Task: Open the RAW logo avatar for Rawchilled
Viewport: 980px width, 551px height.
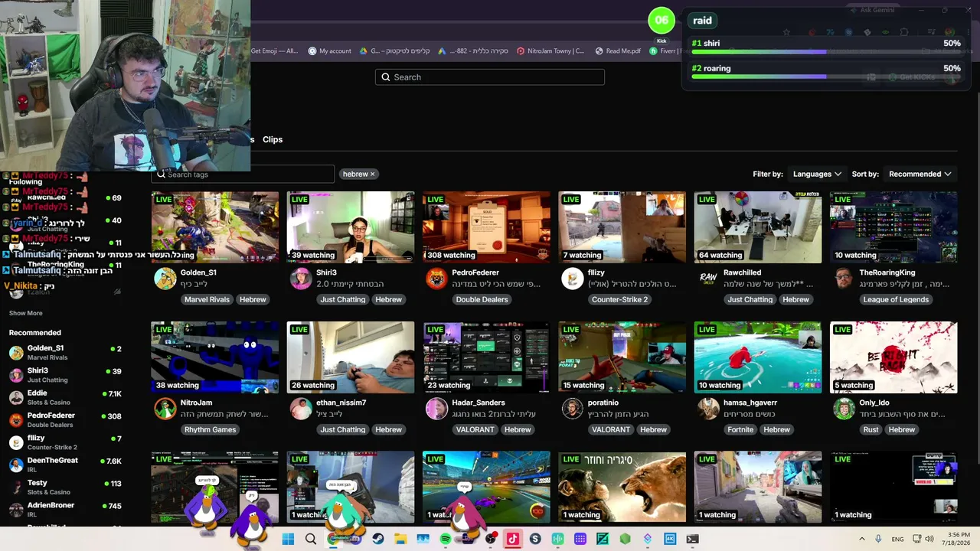Action: (708, 279)
